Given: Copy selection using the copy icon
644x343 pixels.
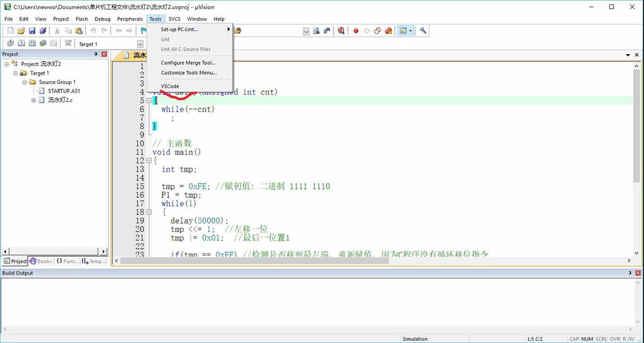Looking at the screenshot, I should [68, 31].
